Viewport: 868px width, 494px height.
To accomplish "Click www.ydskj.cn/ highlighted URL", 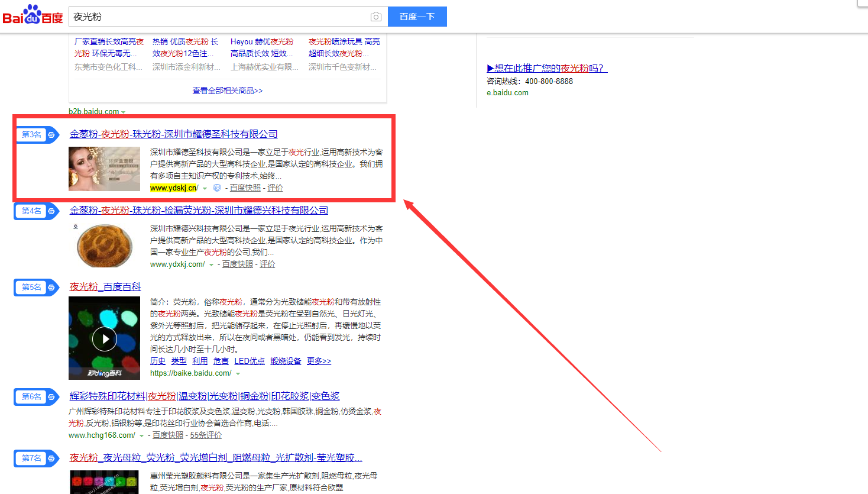I will tap(174, 188).
